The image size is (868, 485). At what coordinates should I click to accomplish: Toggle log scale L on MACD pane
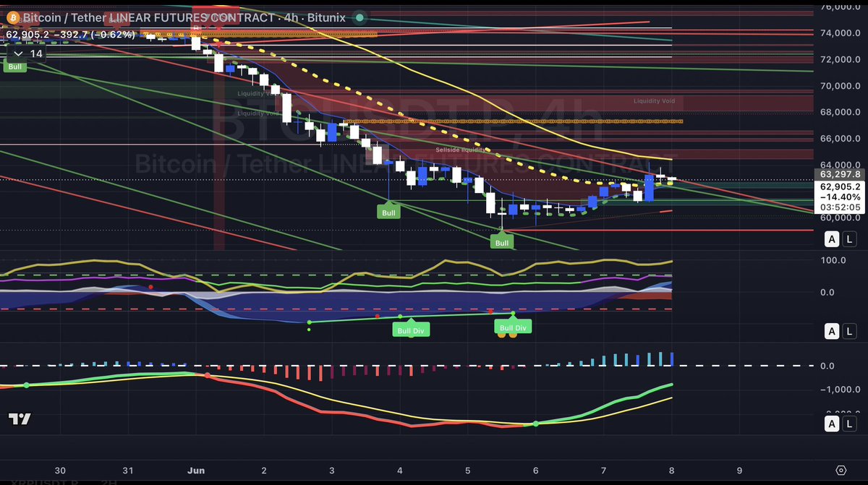tap(849, 424)
